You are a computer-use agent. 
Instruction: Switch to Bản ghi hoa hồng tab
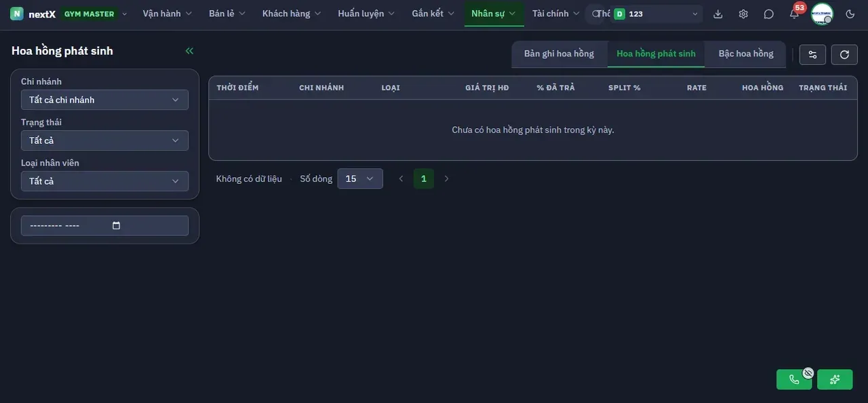559,54
